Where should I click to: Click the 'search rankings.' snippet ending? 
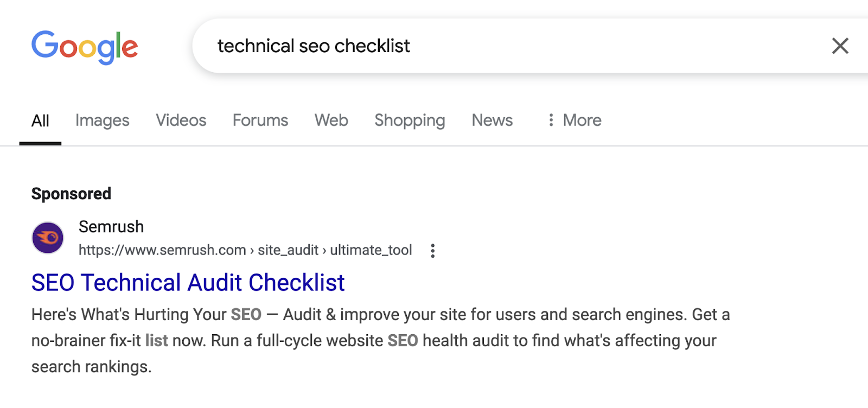pos(91,367)
